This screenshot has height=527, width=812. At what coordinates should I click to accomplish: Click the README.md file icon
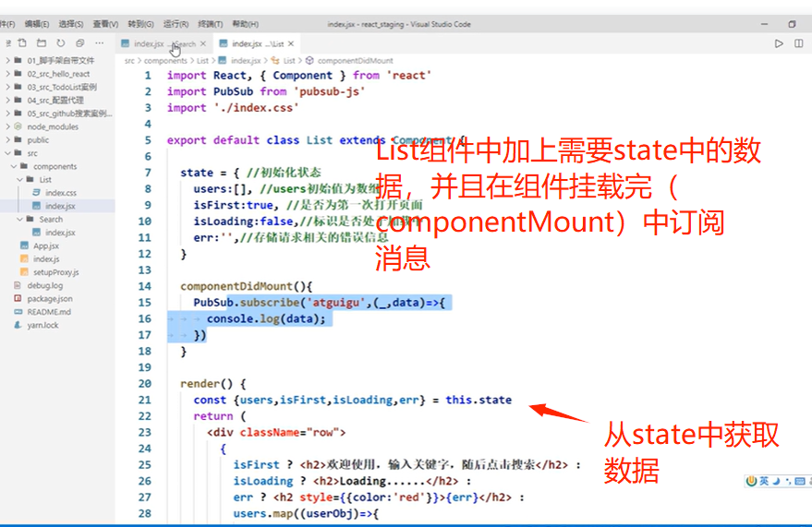18,312
